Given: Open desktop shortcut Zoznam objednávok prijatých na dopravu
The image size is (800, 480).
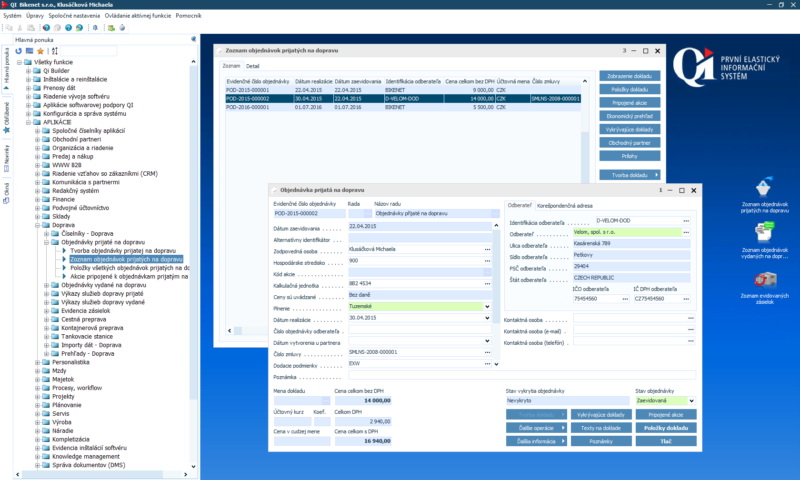Looking at the screenshot, I should (x=764, y=196).
